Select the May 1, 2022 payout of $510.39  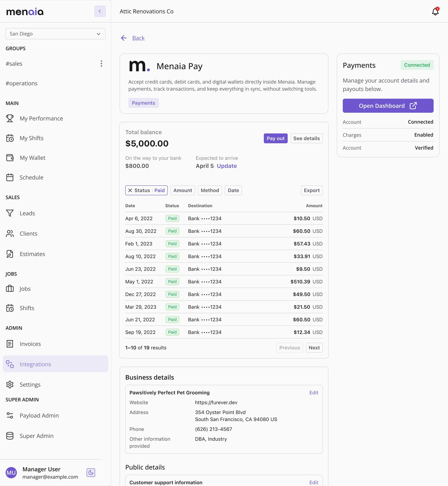[x=224, y=281]
